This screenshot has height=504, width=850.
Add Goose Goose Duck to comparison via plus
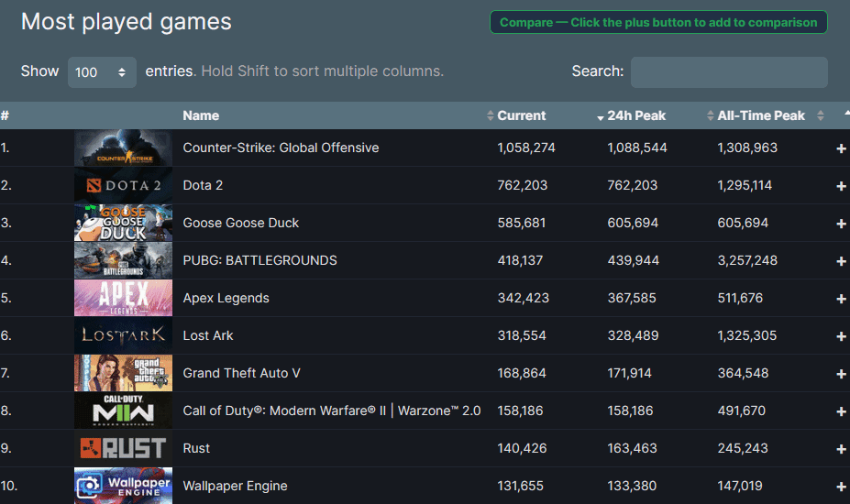841,224
